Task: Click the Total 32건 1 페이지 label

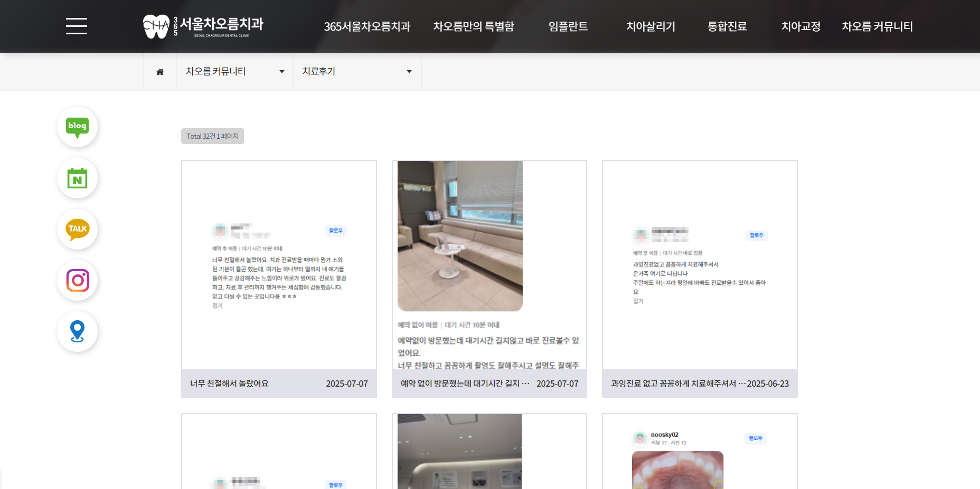Action: point(212,136)
